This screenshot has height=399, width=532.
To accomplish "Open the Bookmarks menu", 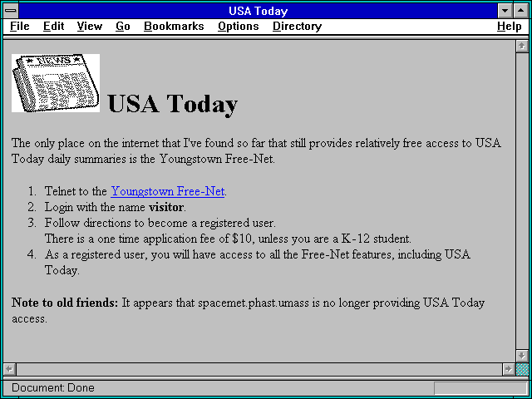I will (x=174, y=27).
